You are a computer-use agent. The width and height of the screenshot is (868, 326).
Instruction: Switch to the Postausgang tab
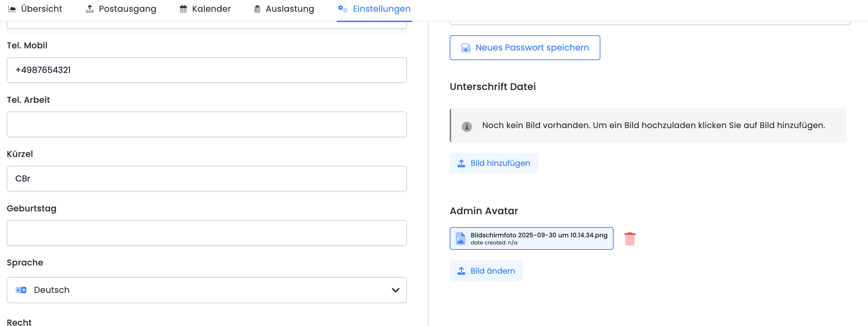pos(121,9)
